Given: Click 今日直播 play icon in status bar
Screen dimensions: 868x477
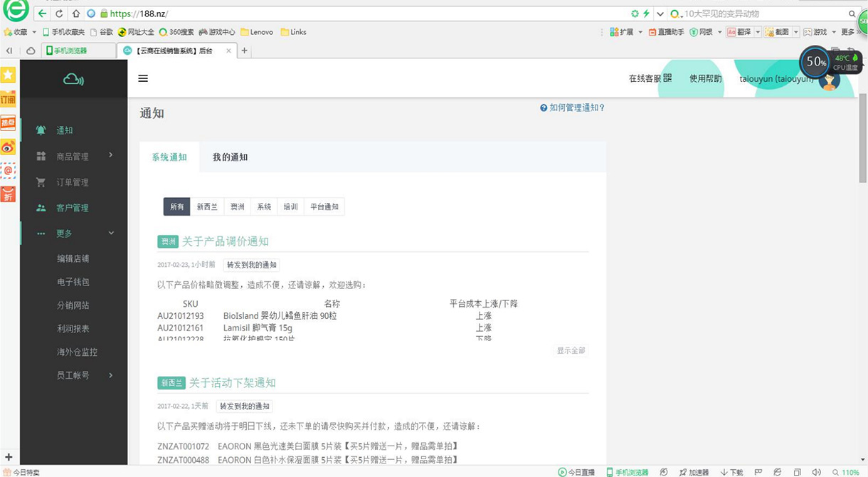Looking at the screenshot, I should 563,472.
